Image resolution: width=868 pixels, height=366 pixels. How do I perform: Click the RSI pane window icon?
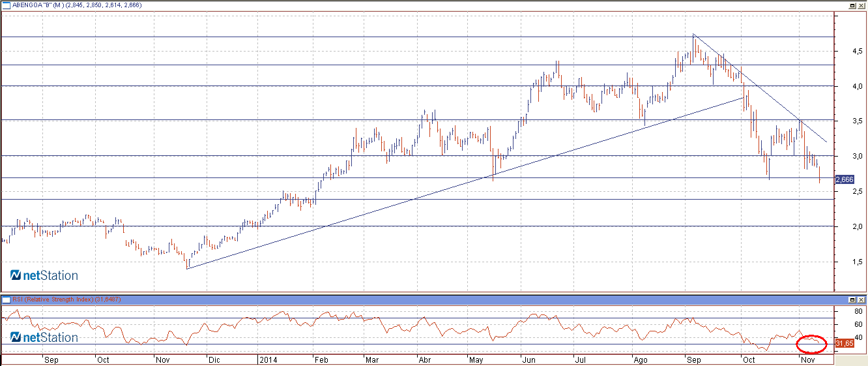(x=6, y=299)
